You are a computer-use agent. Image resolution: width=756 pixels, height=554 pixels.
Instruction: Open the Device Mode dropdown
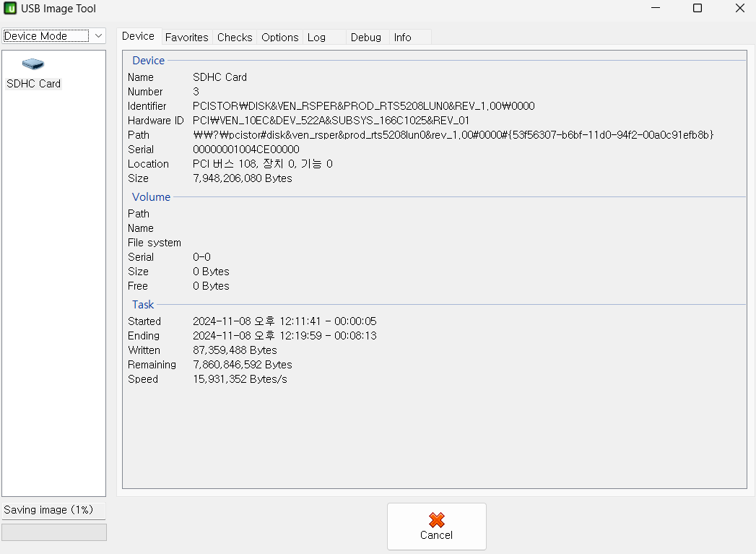(x=53, y=35)
